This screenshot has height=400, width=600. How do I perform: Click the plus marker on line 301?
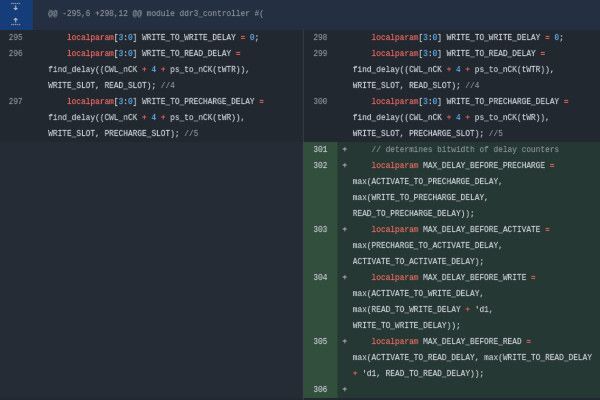point(345,150)
